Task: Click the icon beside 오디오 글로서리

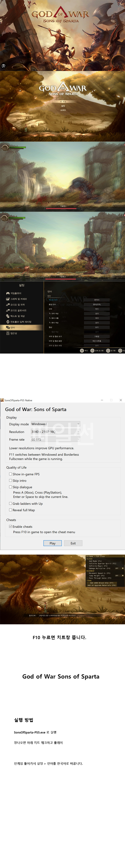Action: coord(8,310)
